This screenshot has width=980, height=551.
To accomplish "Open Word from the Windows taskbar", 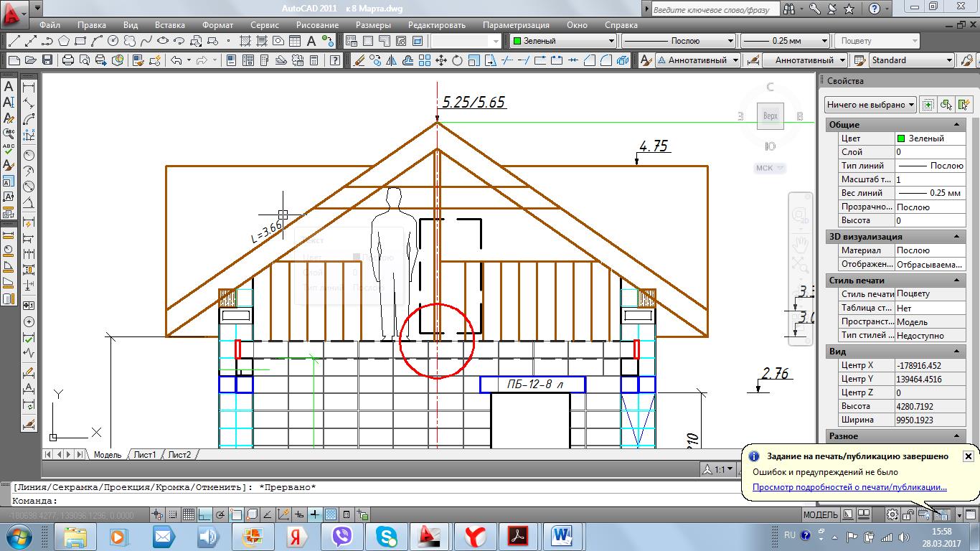I will pyautogui.click(x=561, y=536).
